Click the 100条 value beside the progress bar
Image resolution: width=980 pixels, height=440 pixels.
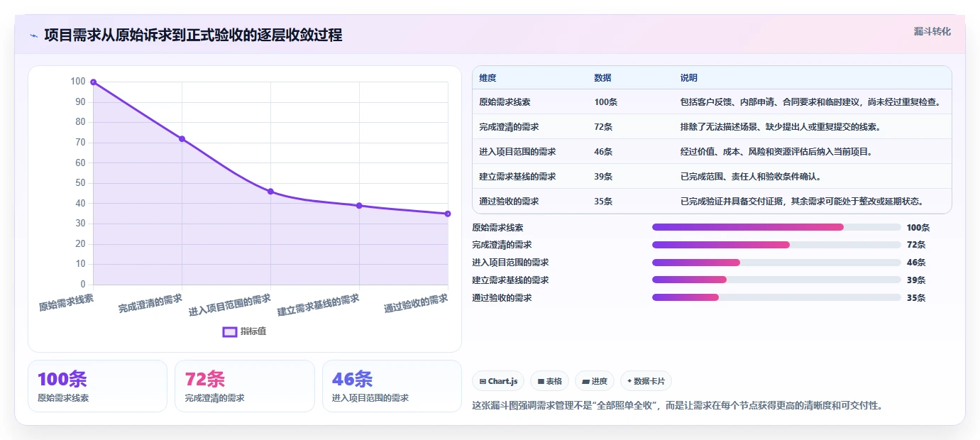pyautogui.click(x=918, y=228)
